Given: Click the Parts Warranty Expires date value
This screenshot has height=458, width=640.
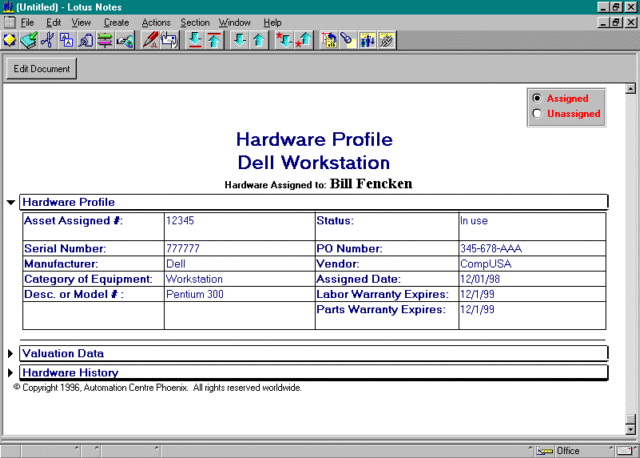Looking at the screenshot, I should tap(477, 309).
